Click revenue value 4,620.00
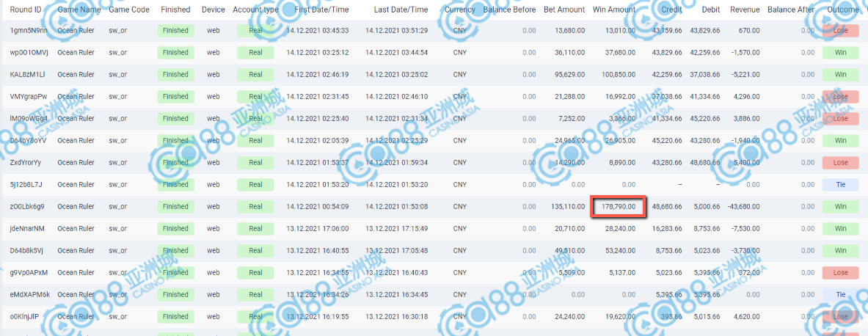 [748, 317]
